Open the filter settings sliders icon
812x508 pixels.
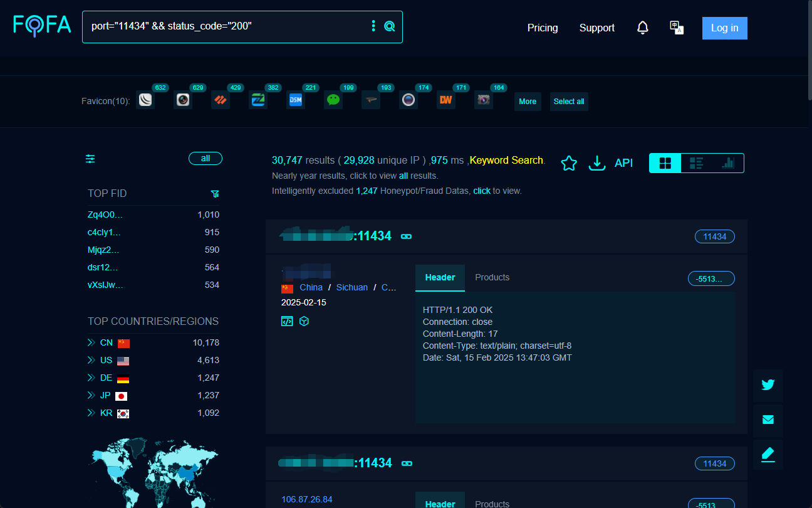(90, 159)
